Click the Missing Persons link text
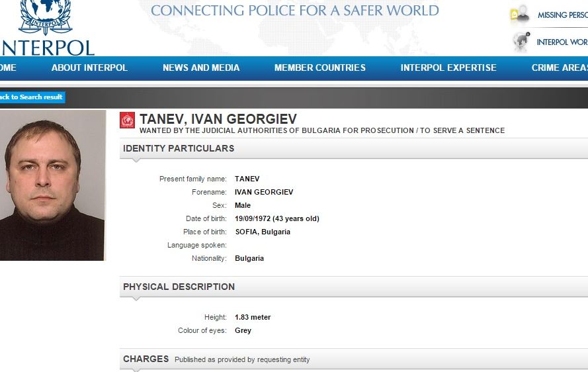 pyautogui.click(x=562, y=15)
